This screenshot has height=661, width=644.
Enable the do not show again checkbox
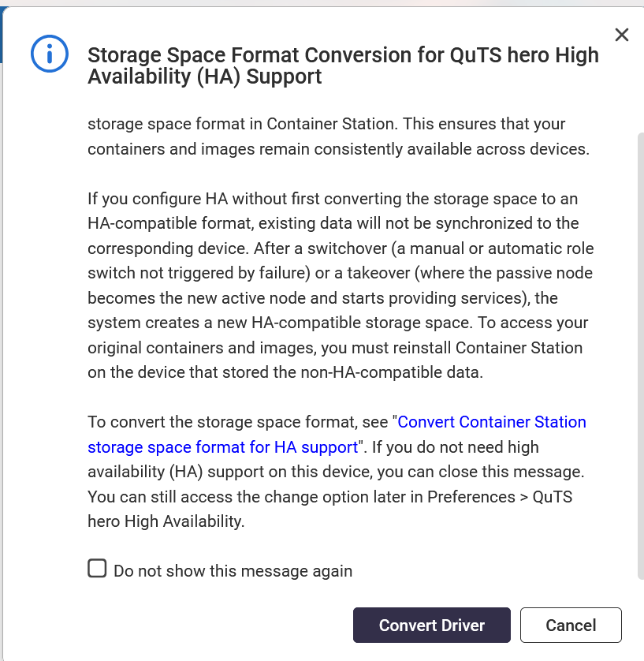[97, 569]
